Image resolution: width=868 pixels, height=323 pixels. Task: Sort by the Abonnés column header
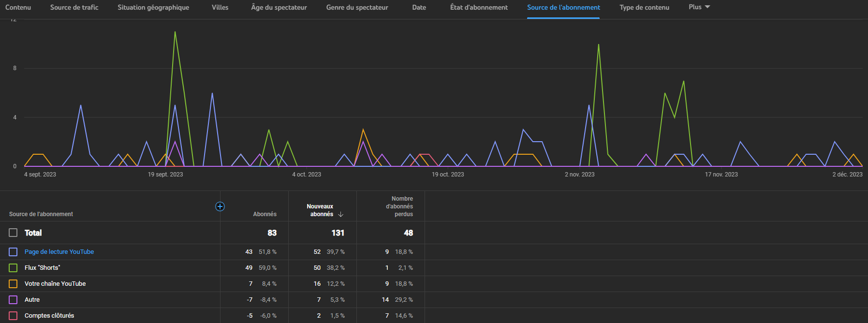(265, 214)
